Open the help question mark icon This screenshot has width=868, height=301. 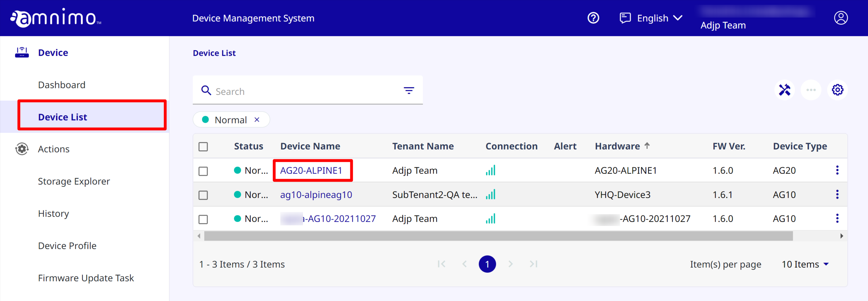pos(593,18)
